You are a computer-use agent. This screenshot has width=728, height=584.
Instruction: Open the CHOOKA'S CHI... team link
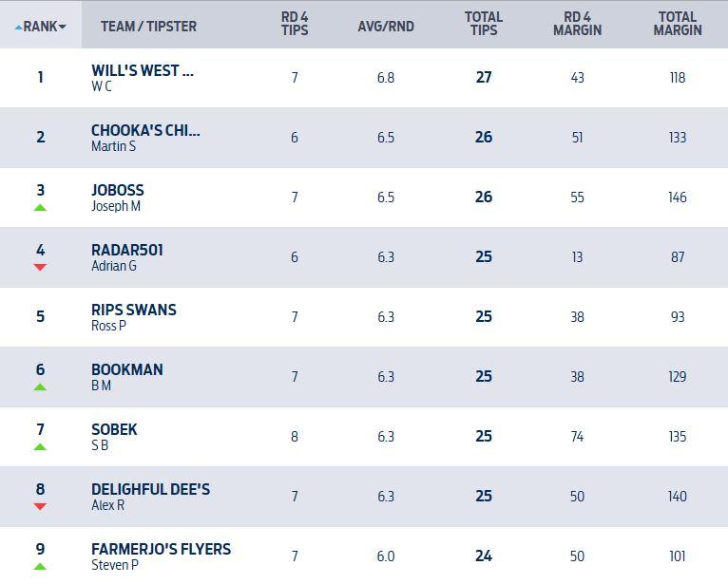point(145,130)
